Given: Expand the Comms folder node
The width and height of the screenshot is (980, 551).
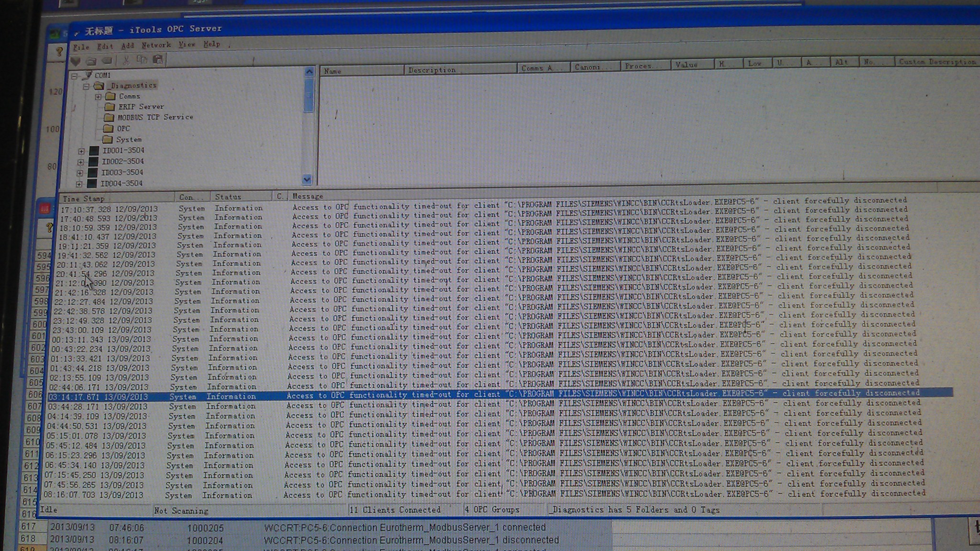Looking at the screenshot, I should pyautogui.click(x=98, y=97).
